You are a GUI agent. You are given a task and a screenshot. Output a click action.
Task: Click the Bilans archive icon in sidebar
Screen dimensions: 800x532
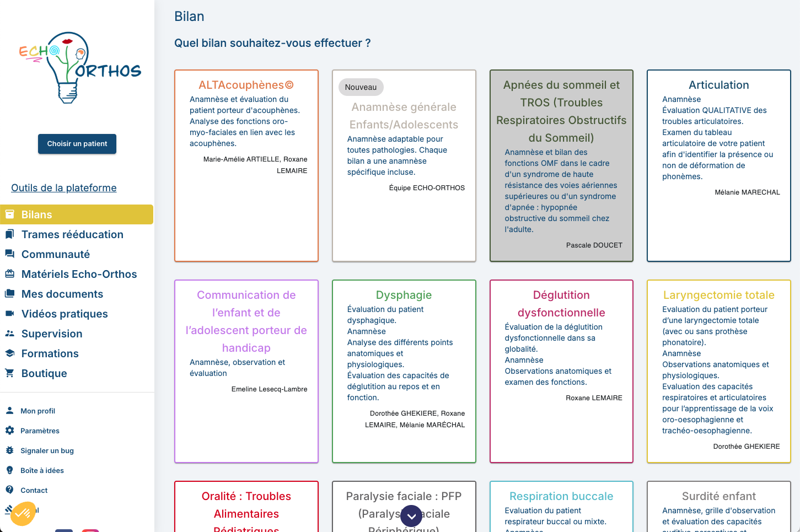point(10,214)
